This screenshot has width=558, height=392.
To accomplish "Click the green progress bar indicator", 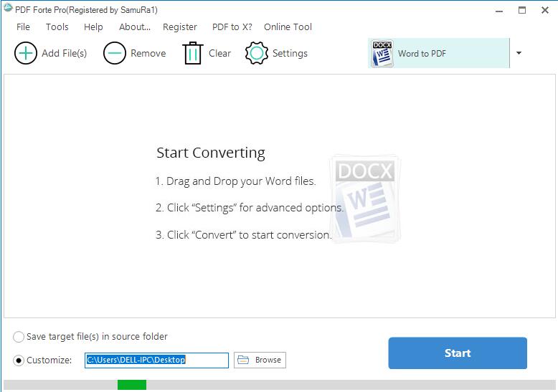I will 132,385.
